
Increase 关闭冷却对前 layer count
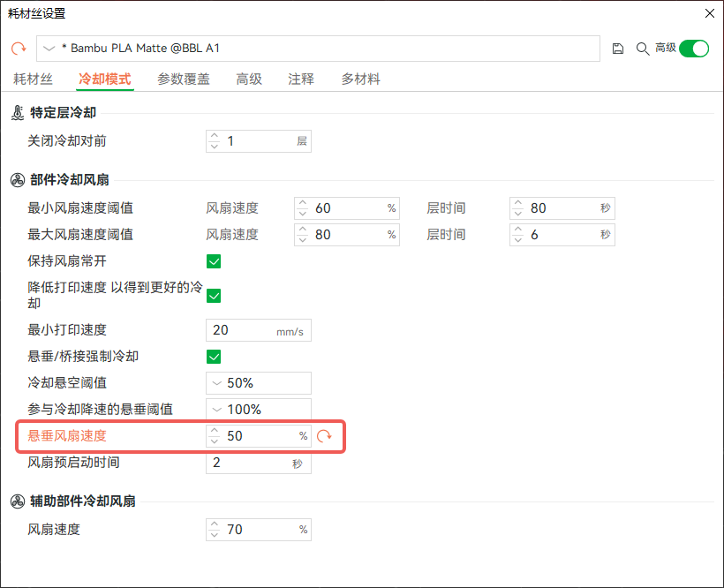(214, 136)
